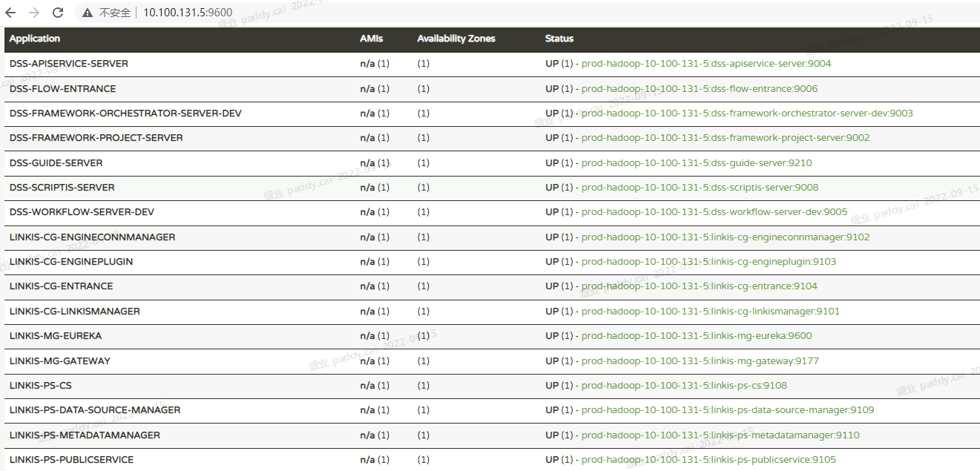
Task: Click the UP (1) status for DSS-SCRIPTIS-SERVER
Action: point(559,188)
